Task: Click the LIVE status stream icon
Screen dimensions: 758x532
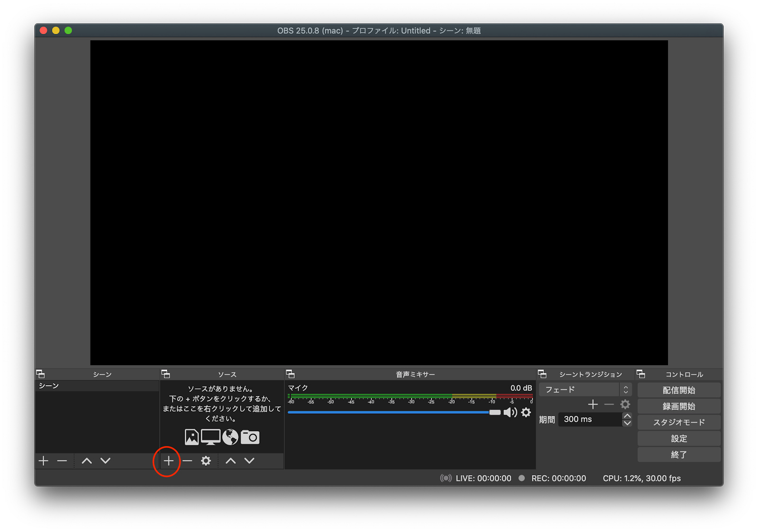Action: tap(446, 478)
